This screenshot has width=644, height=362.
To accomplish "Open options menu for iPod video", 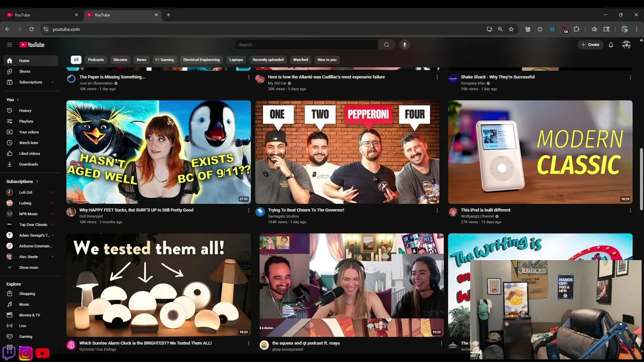I will (x=630, y=210).
